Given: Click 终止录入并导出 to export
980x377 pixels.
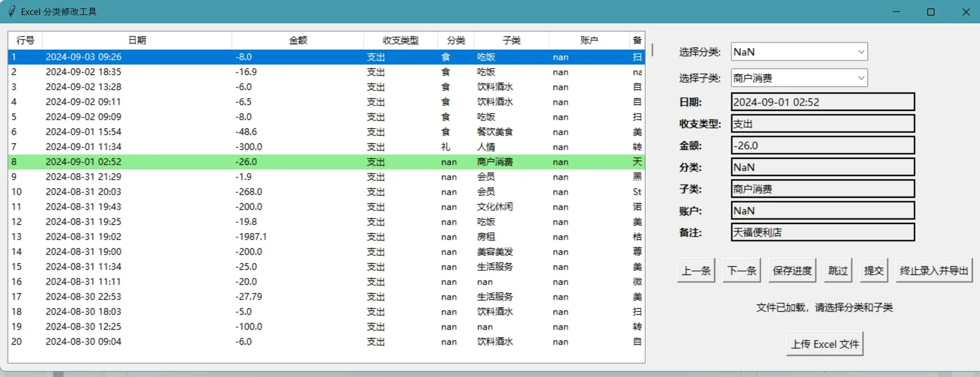Looking at the screenshot, I should (934, 271).
